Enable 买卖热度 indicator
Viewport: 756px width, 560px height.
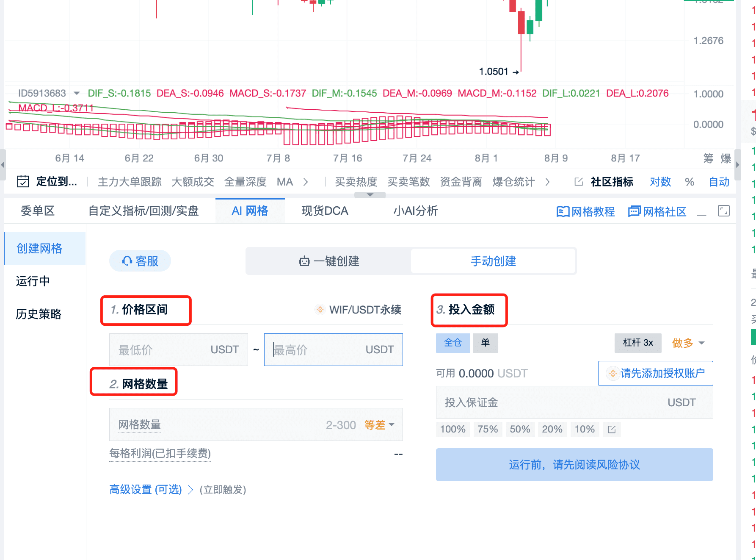click(356, 182)
